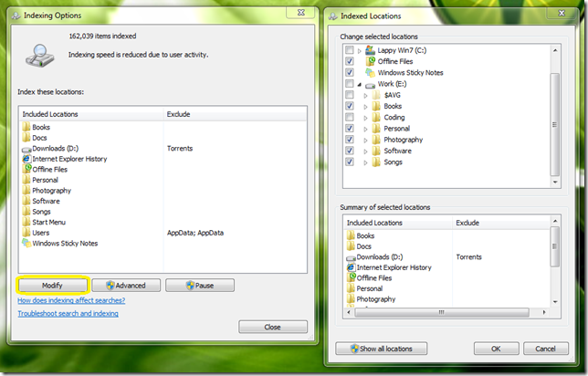Click the Offline Files icon in Indexing Options list
Viewport: 588px width, 376px height.
click(x=26, y=169)
